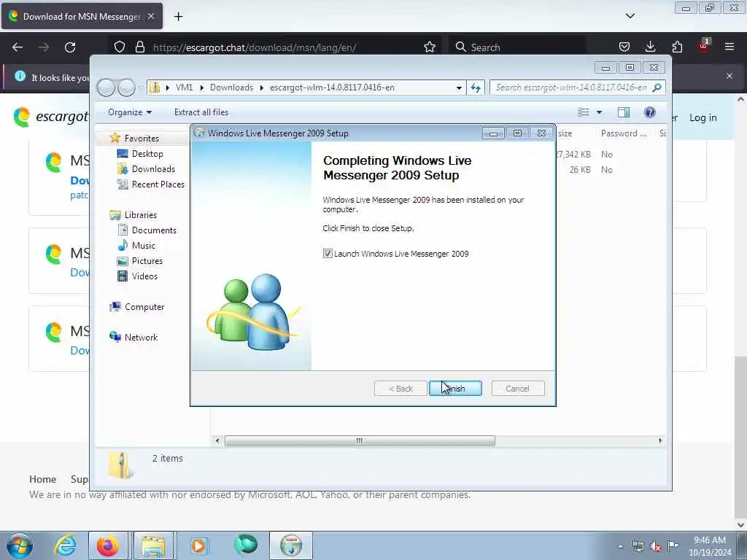Click the muted volume tray icon
The height and width of the screenshot is (560, 747).
pos(656,547)
